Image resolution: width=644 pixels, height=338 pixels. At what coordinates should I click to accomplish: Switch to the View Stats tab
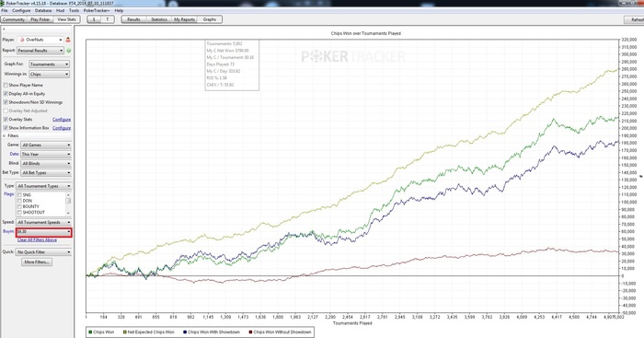[66, 19]
